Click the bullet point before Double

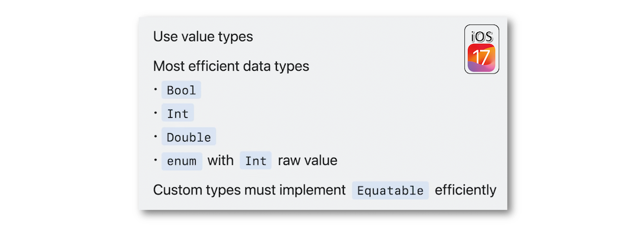click(x=156, y=135)
